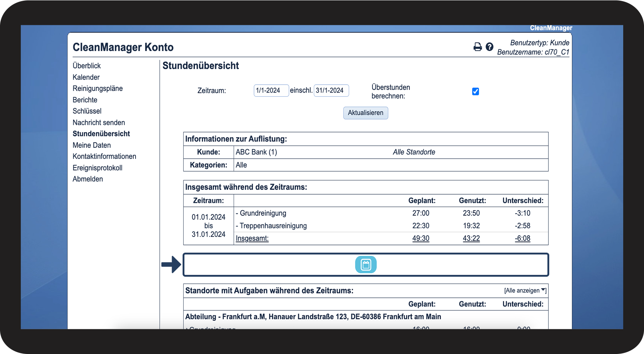
Task: Open Meine Daten page
Action: pos(92,145)
